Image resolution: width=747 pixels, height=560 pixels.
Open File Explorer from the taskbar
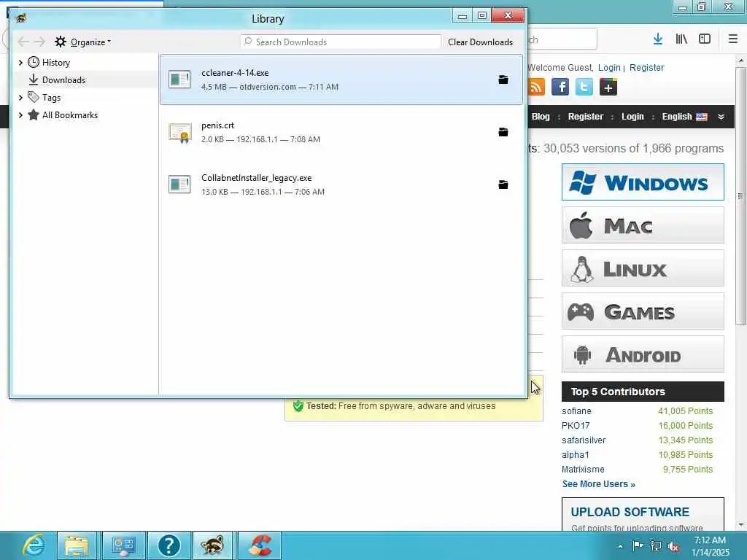pos(77,545)
